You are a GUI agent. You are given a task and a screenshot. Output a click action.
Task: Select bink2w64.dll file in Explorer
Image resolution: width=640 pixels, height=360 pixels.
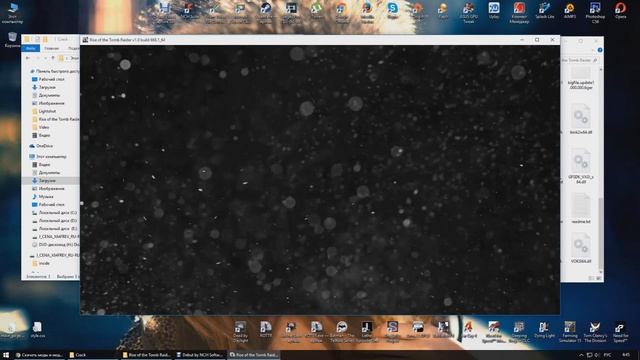[581, 119]
